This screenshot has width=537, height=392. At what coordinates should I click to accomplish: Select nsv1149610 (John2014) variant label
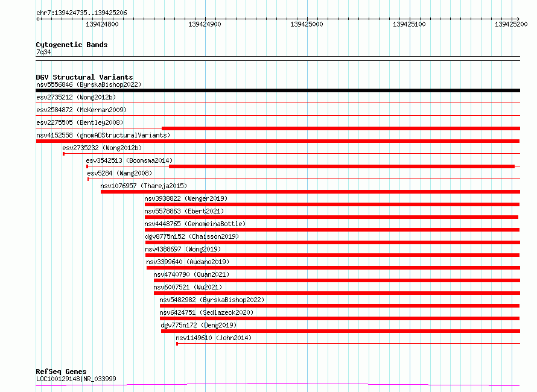[214, 338]
